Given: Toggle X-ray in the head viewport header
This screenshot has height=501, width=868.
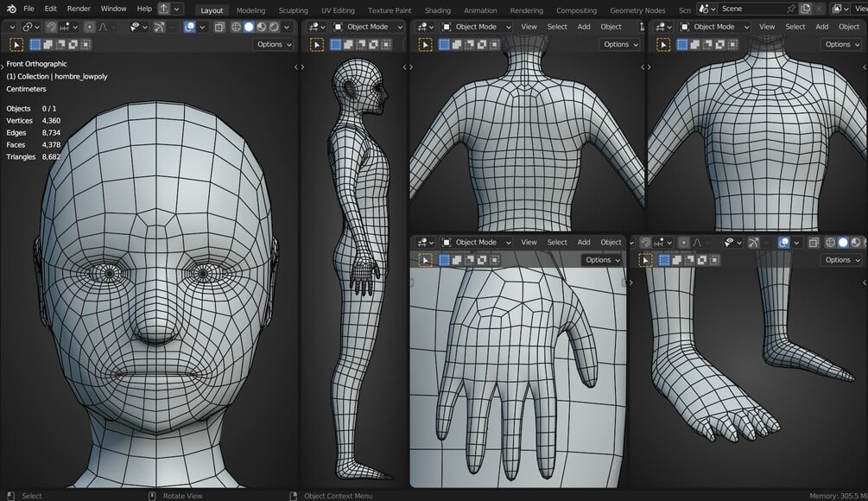Looking at the screenshot, I should coord(219,27).
